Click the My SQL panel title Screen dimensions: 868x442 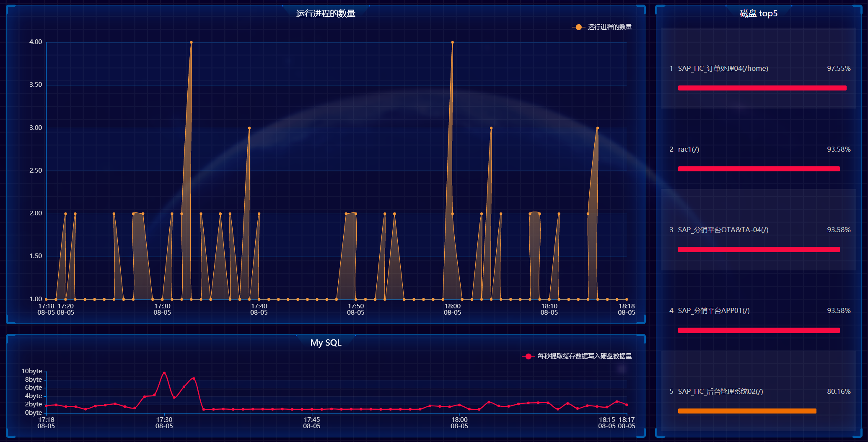tap(326, 343)
